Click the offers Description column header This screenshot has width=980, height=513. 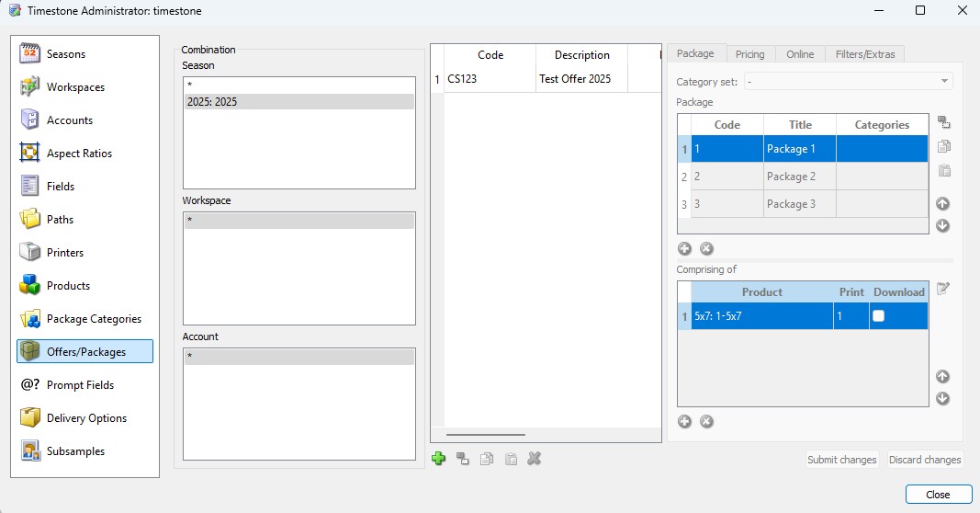point(581,55)
